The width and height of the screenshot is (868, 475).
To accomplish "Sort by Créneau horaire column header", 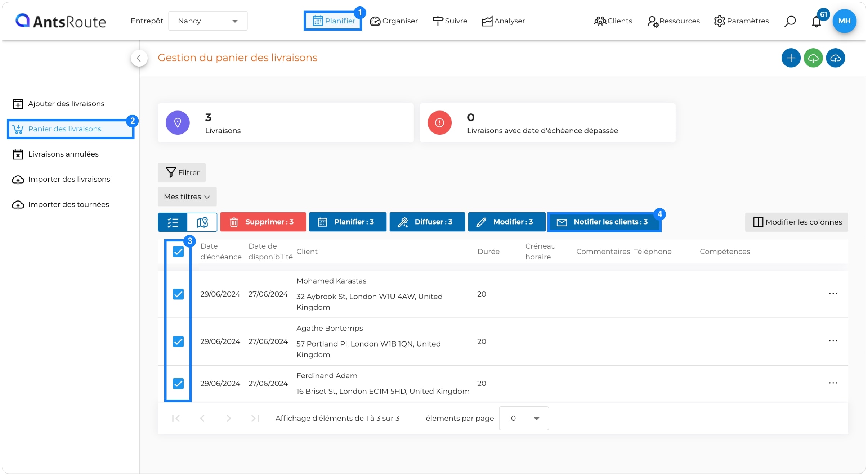I will coord(540,252).
